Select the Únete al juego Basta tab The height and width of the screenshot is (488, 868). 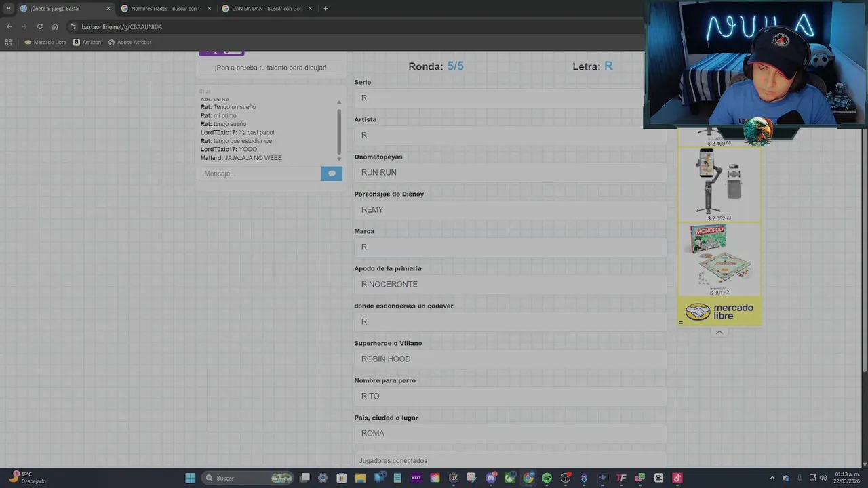(65, 9)
